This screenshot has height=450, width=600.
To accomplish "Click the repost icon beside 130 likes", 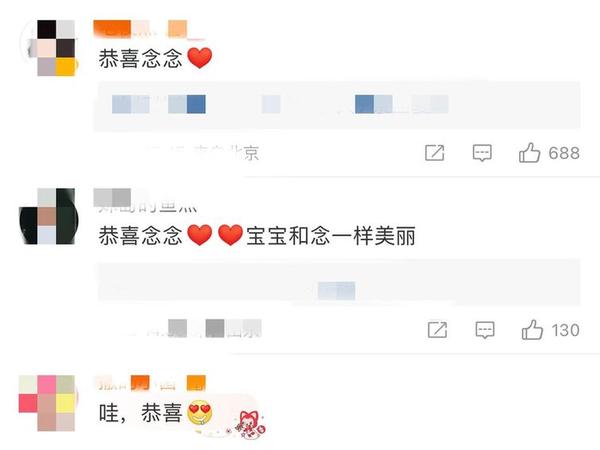I will pos(437,330).
